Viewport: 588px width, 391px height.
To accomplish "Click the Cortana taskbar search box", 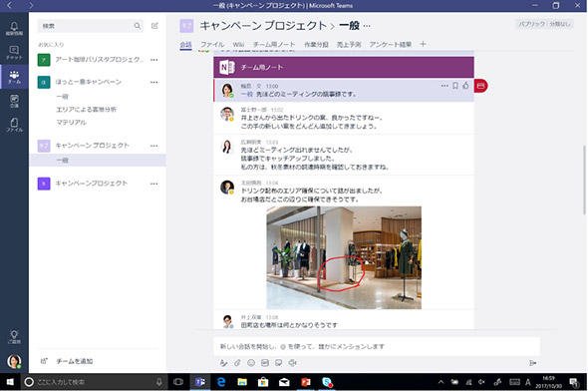I will pyautogui.click(x=94, y=382).
